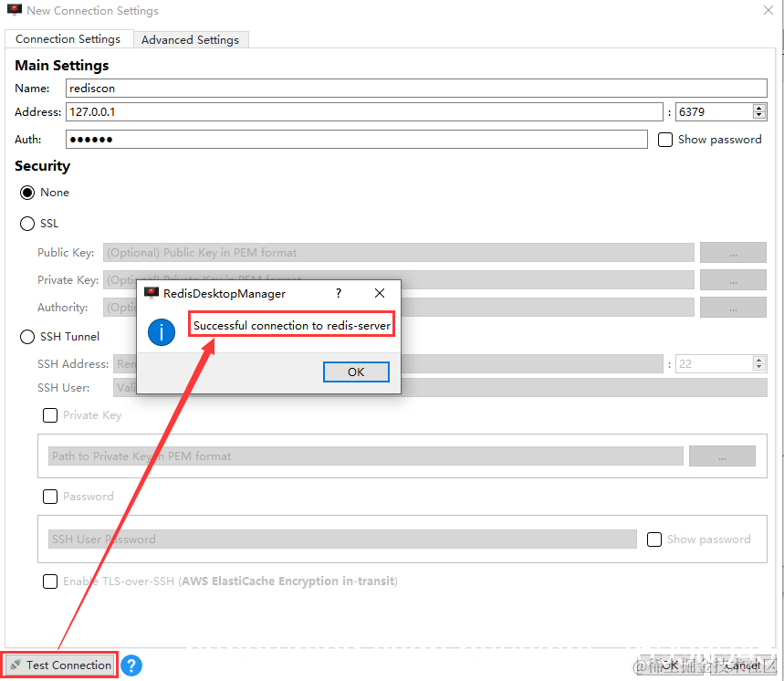Close the New Connection Settings window
Screen dimensions: 784x681
pos(768,10)
